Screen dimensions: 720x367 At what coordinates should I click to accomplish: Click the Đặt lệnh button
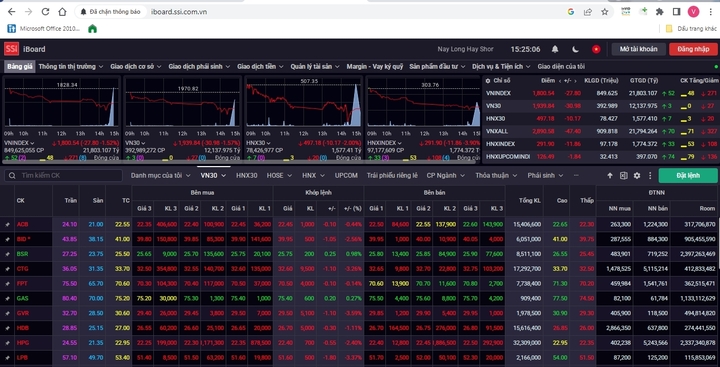pyautogui.click(x=688, y=175)
